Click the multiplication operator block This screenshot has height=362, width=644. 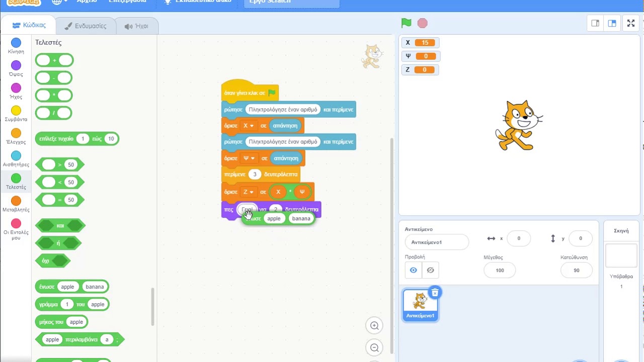(54, 96)
